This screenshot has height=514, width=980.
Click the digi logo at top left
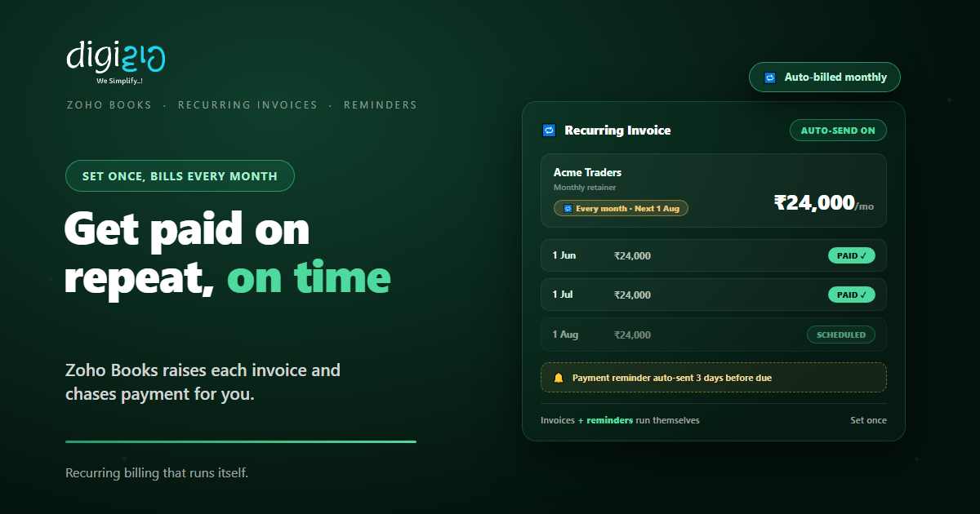tap(116, 57)
